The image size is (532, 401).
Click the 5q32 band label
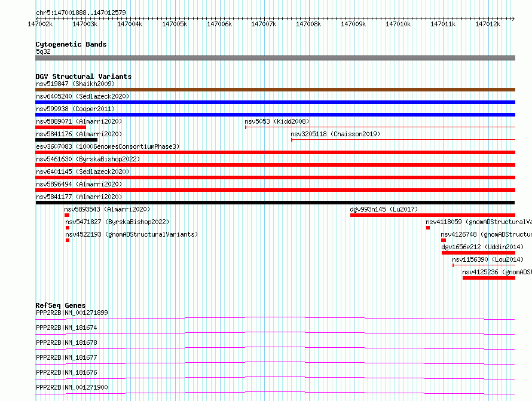(43, 51)
